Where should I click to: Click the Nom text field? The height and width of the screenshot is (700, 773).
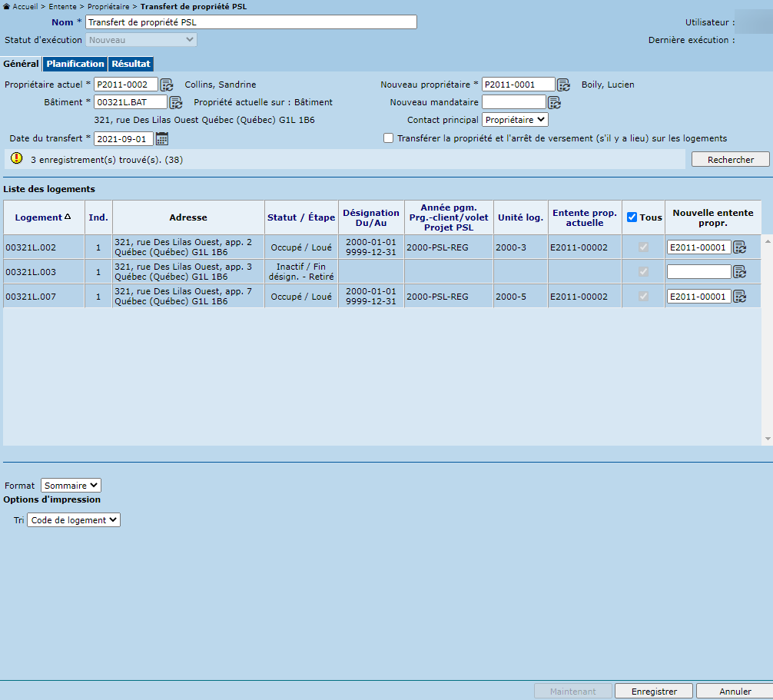coord(250,22)
